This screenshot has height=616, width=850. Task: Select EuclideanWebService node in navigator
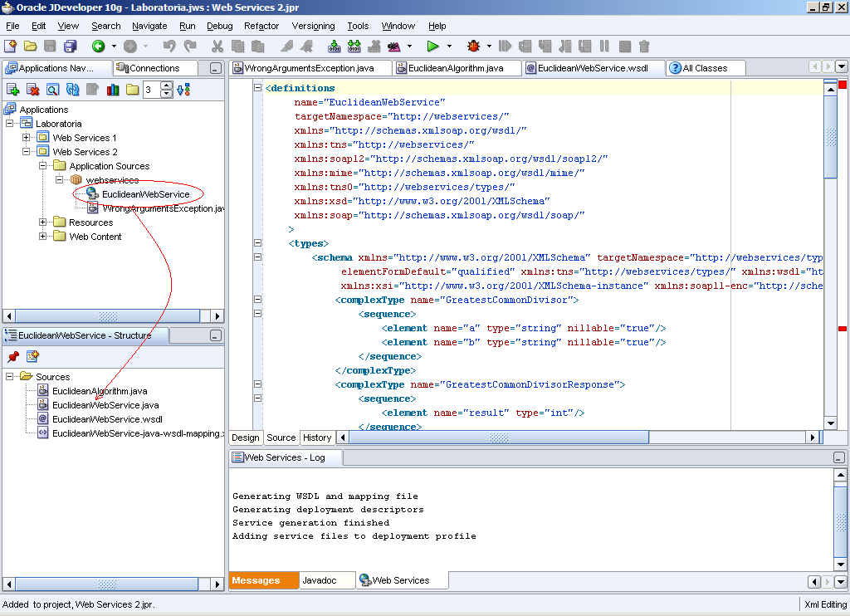146,194
